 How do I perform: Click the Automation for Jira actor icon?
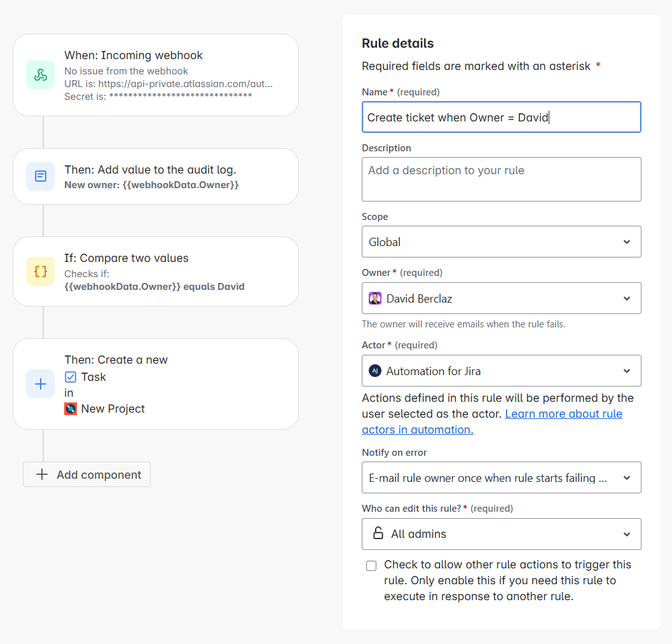(x=375, y=371)
